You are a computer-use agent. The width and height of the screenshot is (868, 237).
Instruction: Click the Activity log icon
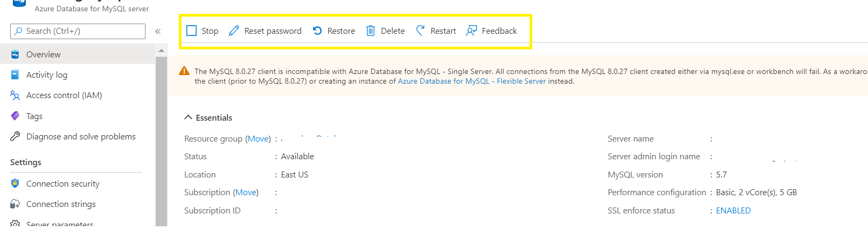15,75
